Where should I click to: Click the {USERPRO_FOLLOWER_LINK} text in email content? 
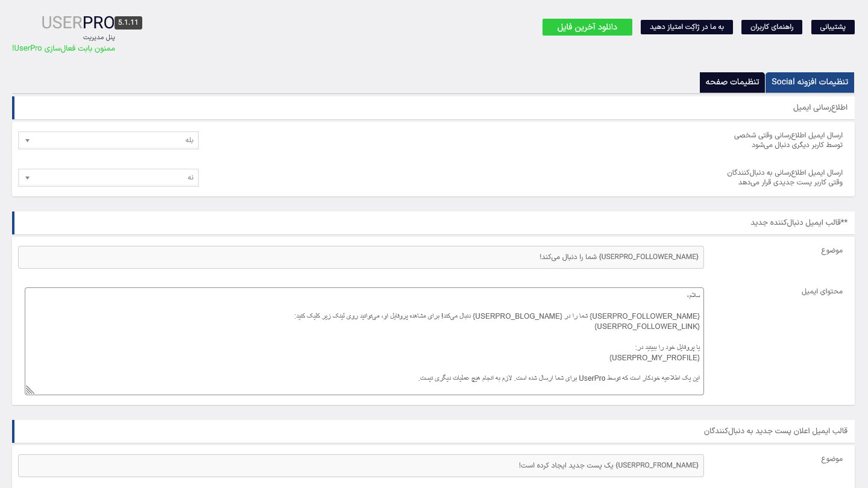click(x=647, y=327)
